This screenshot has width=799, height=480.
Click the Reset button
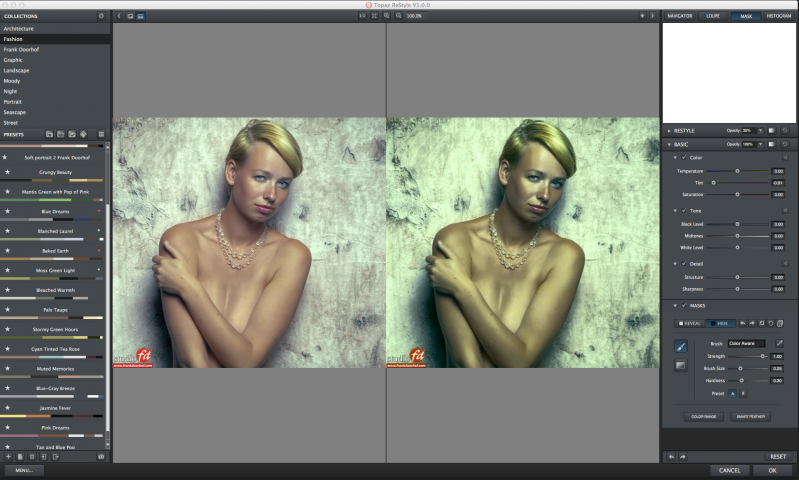pos(778,457)
